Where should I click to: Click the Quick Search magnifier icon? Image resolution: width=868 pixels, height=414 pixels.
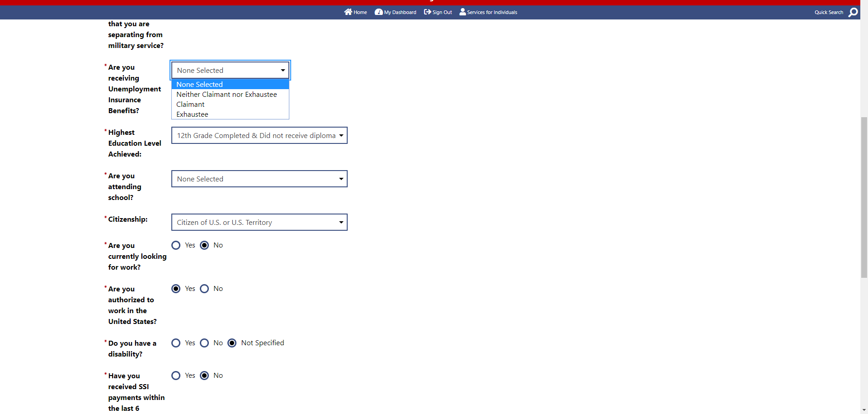(x=853, y=12)
